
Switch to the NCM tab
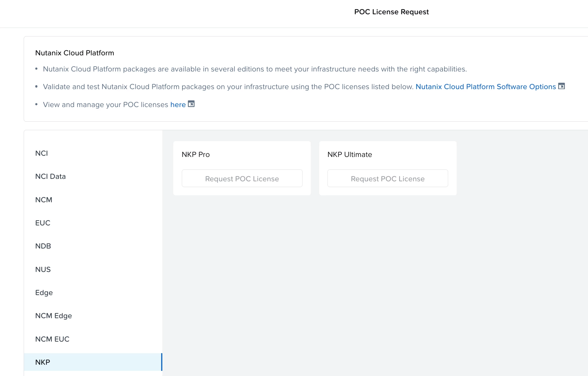[x=93, y=200]
